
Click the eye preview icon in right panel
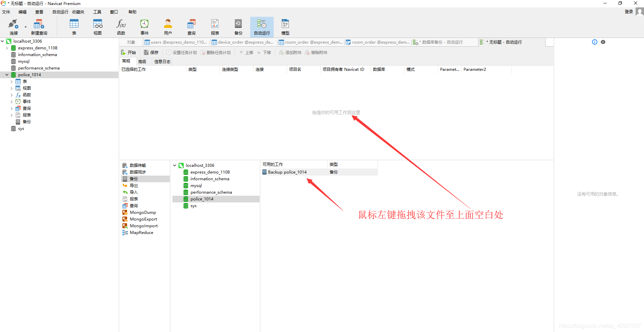coord(603,42)
